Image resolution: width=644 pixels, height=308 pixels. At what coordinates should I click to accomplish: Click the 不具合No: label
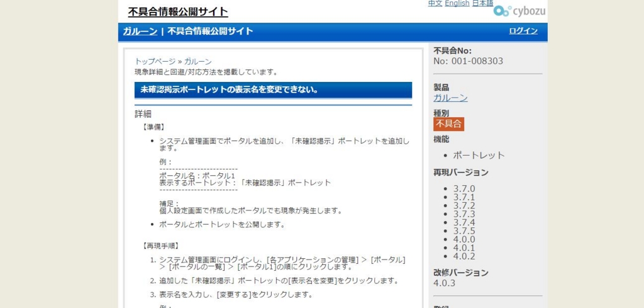(x=453, y=51)
